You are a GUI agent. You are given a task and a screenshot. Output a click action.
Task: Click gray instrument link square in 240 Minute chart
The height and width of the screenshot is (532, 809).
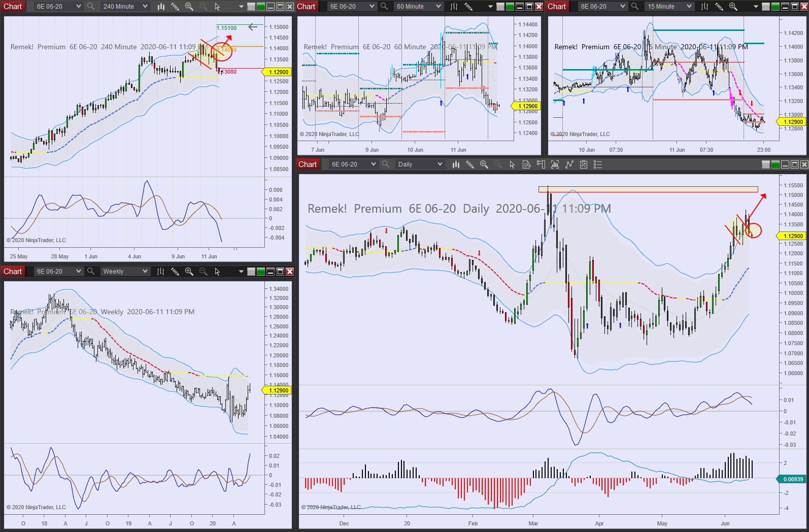coord(251,7)
